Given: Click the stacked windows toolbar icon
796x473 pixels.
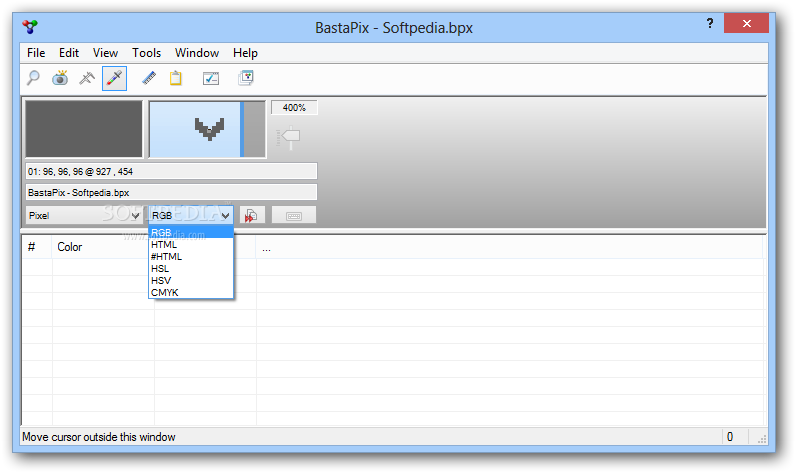Looking at the screenshot, I should coord(246,78).
